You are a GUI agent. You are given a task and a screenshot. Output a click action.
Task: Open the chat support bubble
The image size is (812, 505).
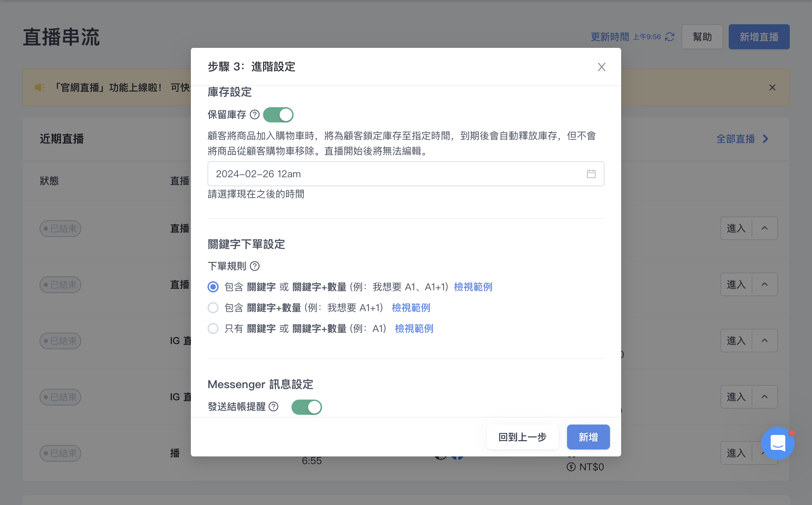pos(778,443)
